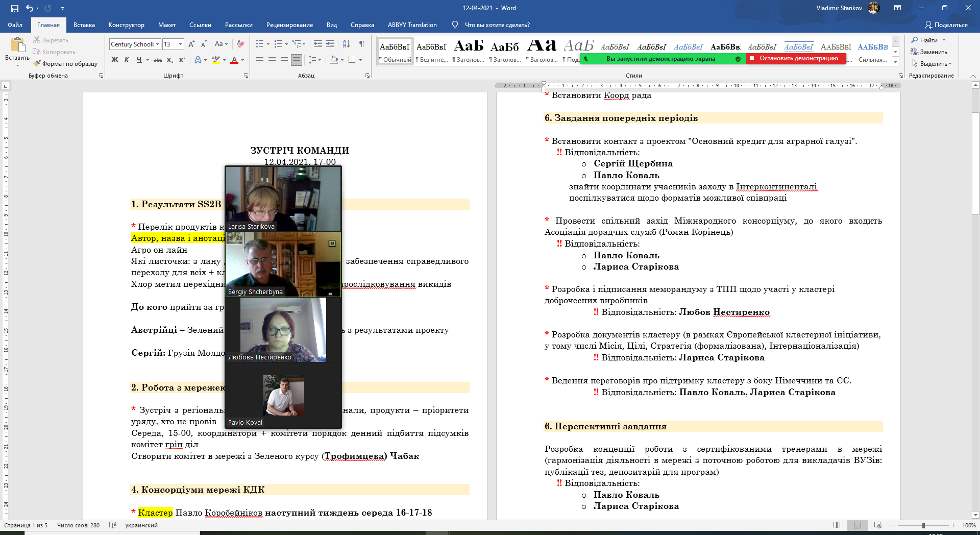Click Заменить (Replace) button
The image size is (980, 535).
[x=929, y=52]
